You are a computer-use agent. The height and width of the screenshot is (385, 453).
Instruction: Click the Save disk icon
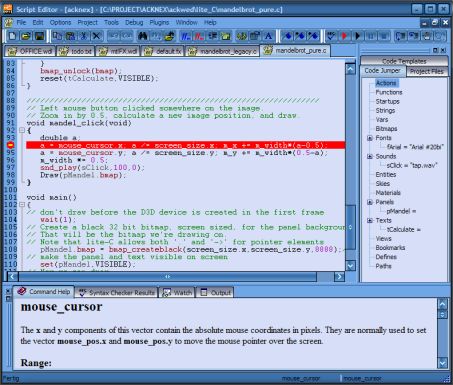point(39,36)
